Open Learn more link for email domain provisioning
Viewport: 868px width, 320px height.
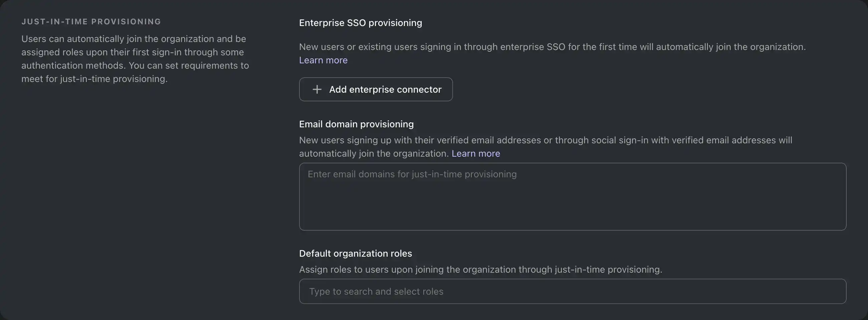[475, 153]
